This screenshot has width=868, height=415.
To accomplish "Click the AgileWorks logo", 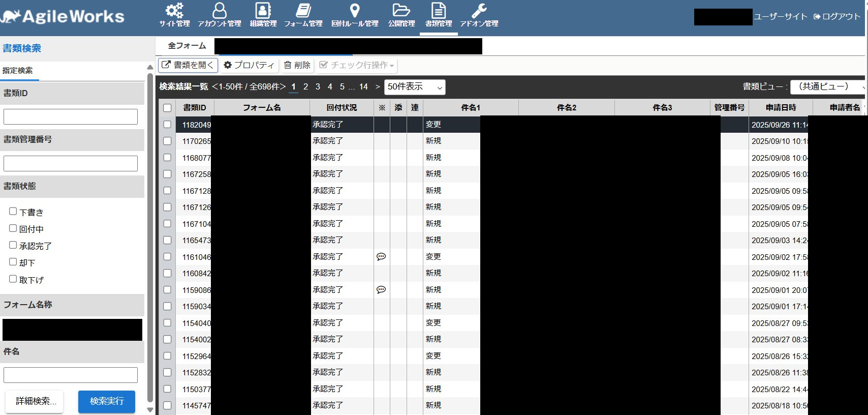I will tap(63, 16).
